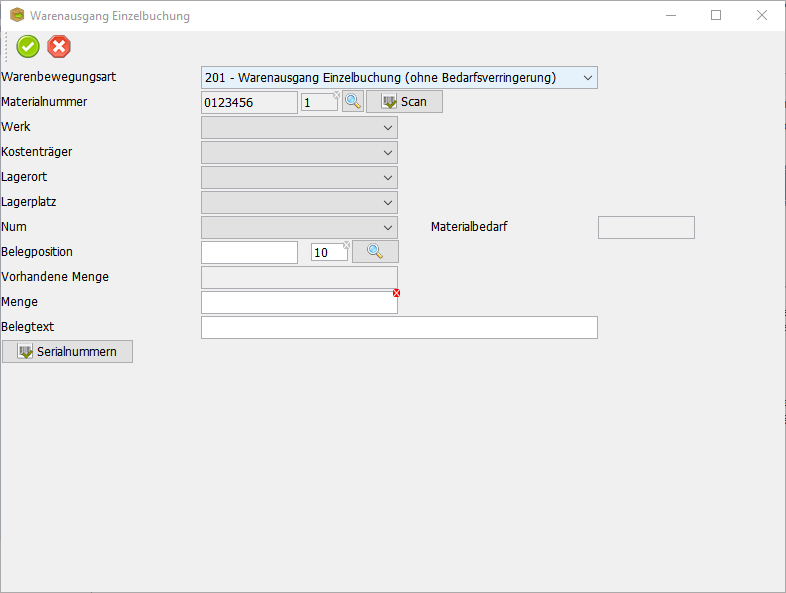Click the magnifier search icon beside Belegposition
This screenshot has width=786, height=593.
pyautogui.click(x=375, y=252)
